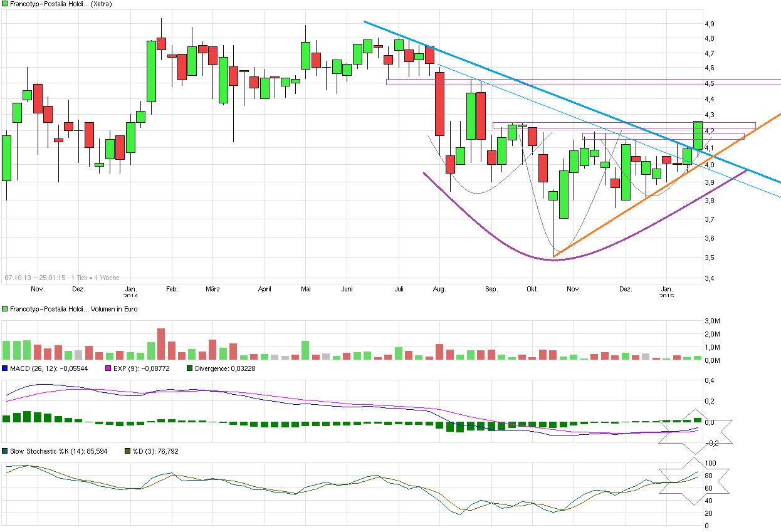The image size is (781, 532).
Task: Click the dark green Divergence legend swatch
Action: [x=190, y=368]
